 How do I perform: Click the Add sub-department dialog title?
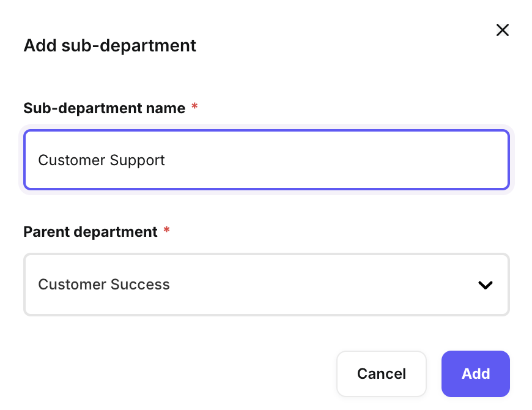[109, 45]
